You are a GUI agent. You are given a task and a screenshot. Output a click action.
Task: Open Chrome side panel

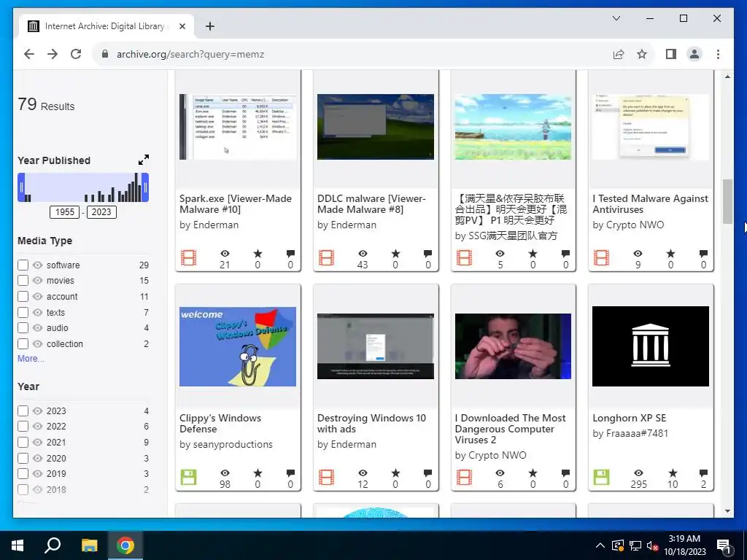671,54
